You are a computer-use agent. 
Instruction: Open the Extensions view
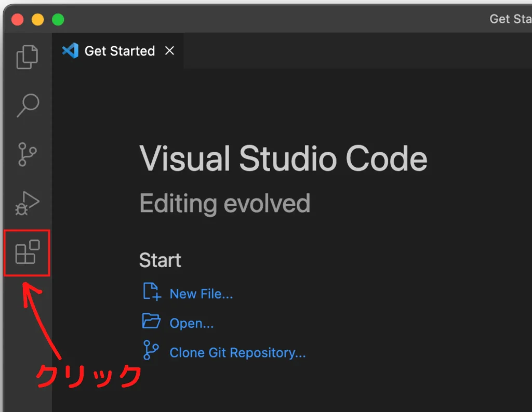27,252
